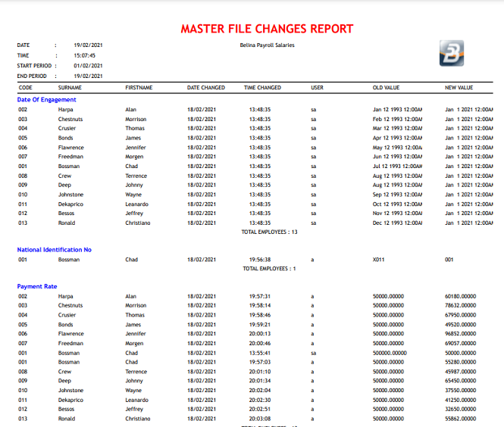This screenshot has width=504, height=427.
Task: Click the time value 15:07:45
Action: pos(85,55)
